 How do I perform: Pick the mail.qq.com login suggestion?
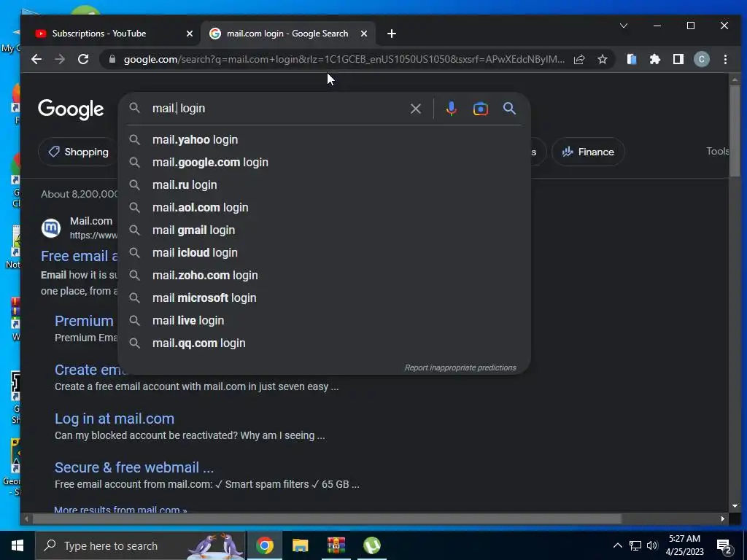coord(324,343)
